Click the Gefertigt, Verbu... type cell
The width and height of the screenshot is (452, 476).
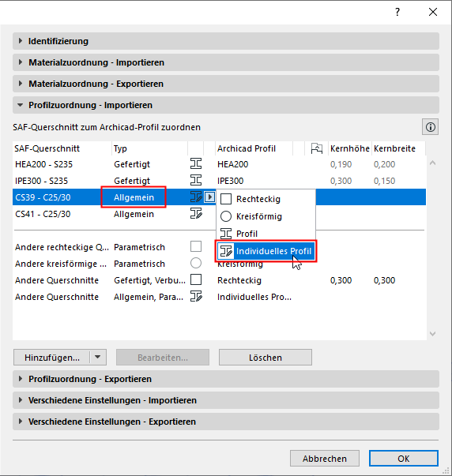click(149, 280)
